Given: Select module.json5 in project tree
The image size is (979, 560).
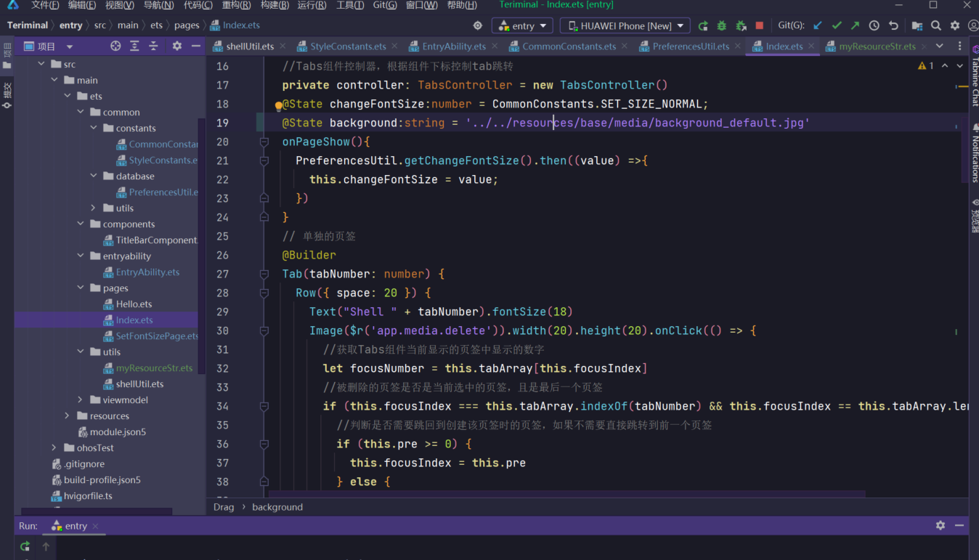Looking at the screenshot, I should pyautogui.click(x=118, y=431).
